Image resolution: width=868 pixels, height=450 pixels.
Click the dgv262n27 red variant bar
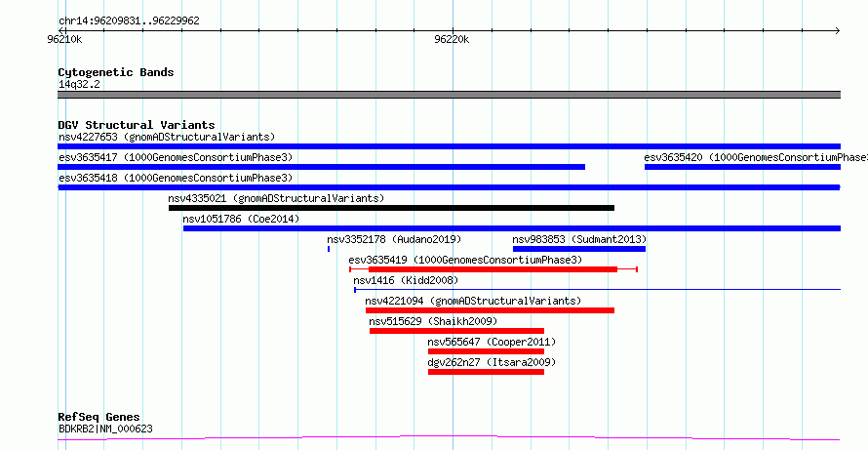486,372
